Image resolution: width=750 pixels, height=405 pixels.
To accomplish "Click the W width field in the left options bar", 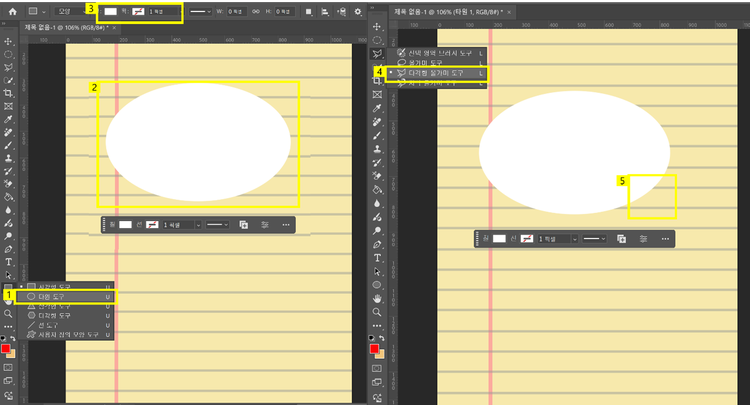I will click(x=236, y=11).
